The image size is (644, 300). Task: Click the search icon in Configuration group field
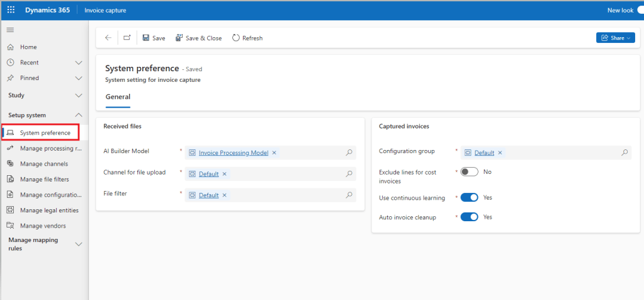(x=624, y=153)
